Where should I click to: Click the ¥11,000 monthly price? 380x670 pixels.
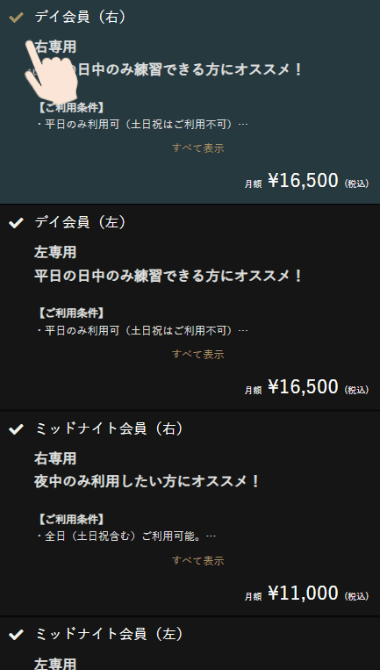click(x=303, y=593)
